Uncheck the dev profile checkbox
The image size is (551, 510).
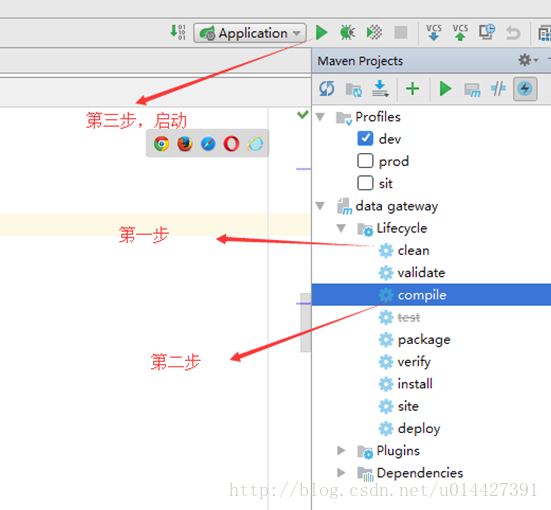(x=365, y=138)
